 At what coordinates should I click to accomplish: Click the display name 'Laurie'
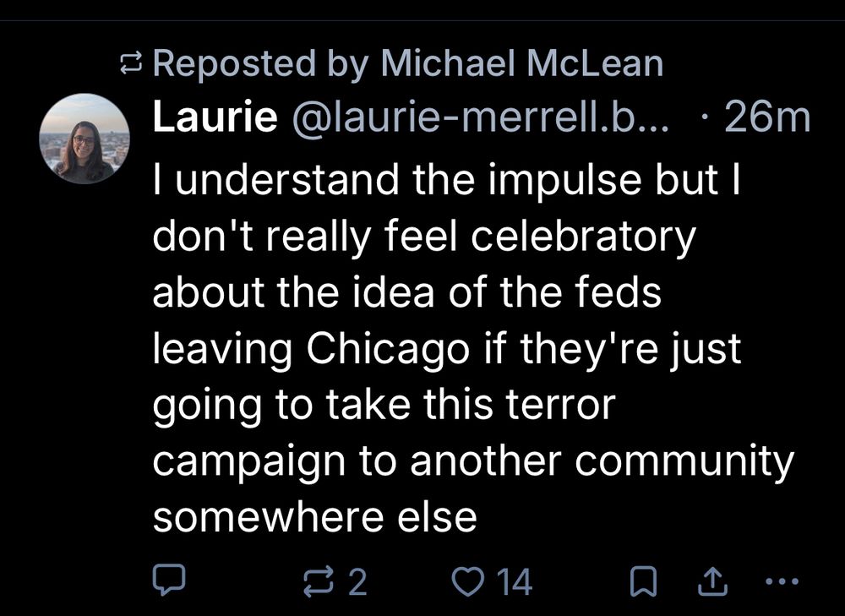point(215,120)
